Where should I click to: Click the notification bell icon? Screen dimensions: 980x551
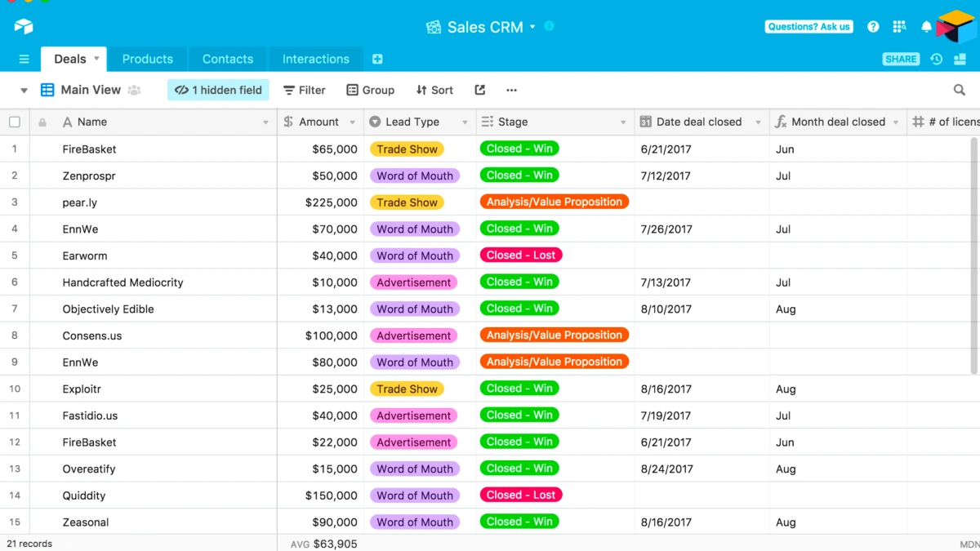[x=926, y=26]
